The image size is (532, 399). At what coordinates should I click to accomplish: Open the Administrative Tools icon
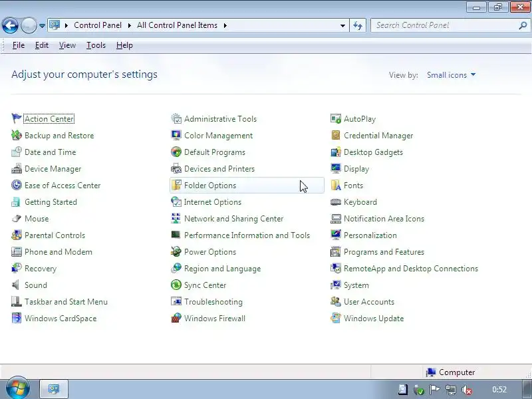pyautogui.click(x=176, y=119)
